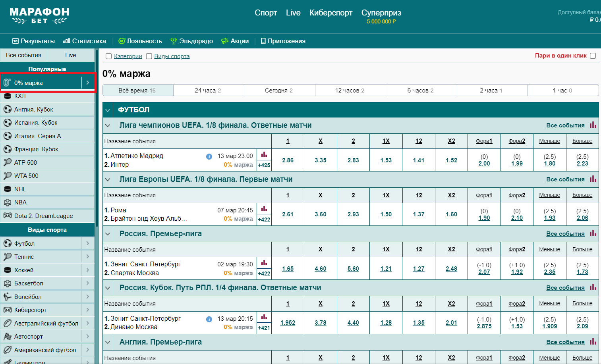Switch to Сегодня time tab
The image size is (601, 364).
pyautogui.click(x=279, y=90)
